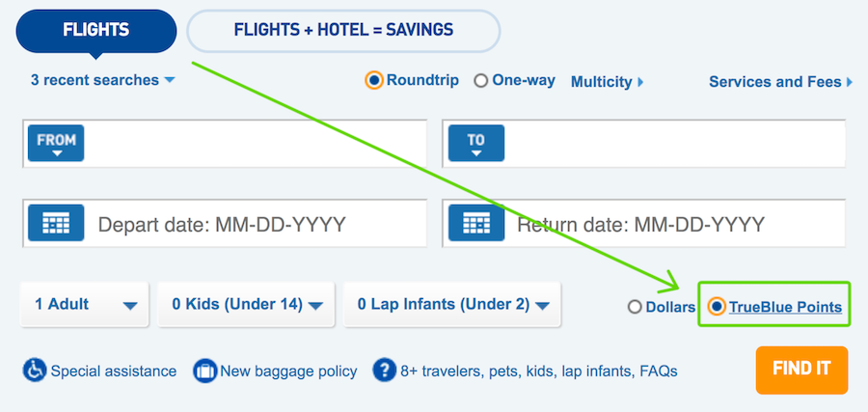Viewport: 868px width, 412px height.
Task: Open the 0 Lap Infants dropdown
Action: click(452, 304)
